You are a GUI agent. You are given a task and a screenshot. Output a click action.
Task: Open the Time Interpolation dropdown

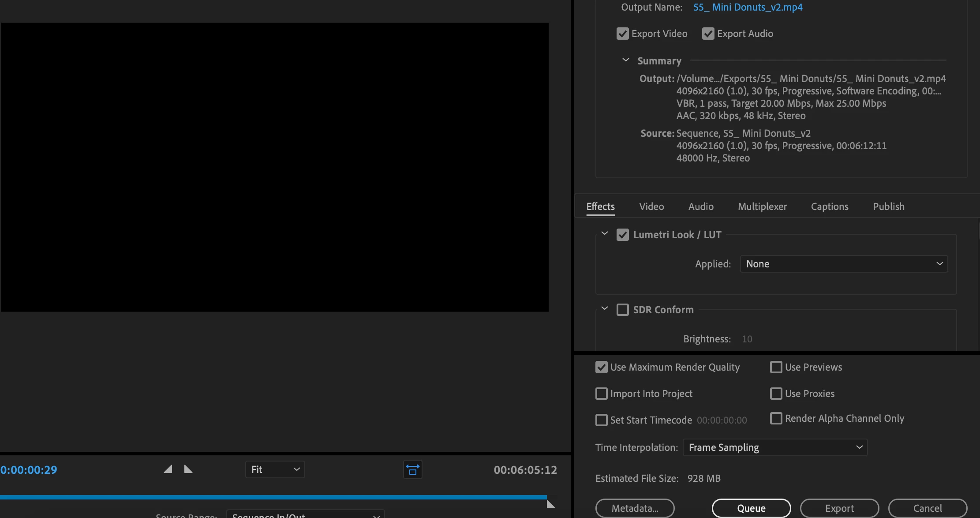(x=775, y=447)
